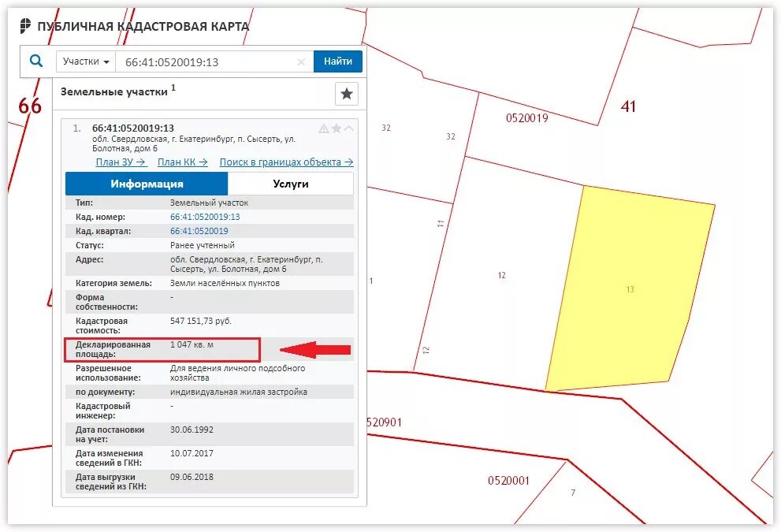781x532 pixels.
Task: Click warning triangle icon on result card
Action: [x=324, y=129]
